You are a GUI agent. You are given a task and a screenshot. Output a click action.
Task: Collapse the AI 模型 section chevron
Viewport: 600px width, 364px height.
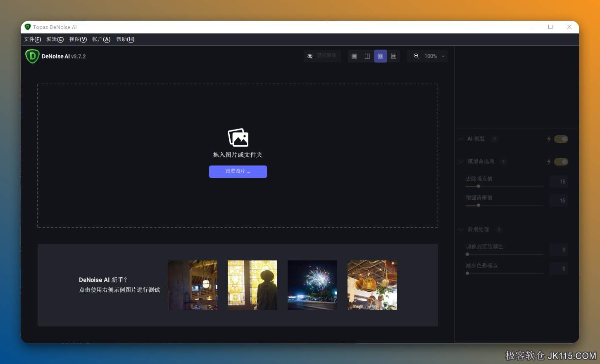pyautogui.click(x=461, y=139)
